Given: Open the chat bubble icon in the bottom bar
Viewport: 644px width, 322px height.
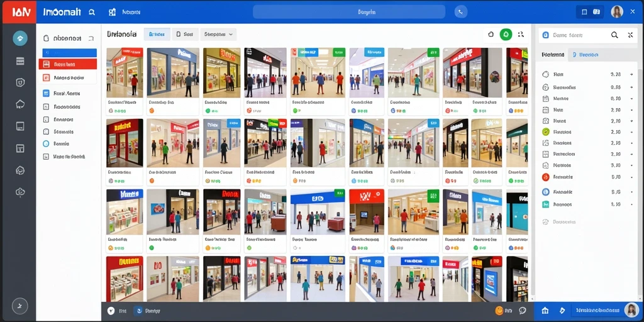Looking at the screenshot, I should [523, 311].
